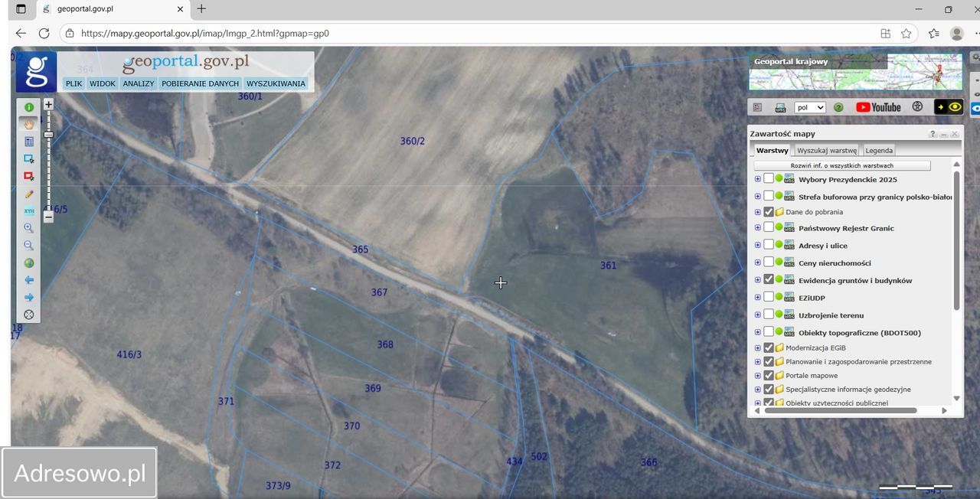Choose the zoom-in magnifier tool
This screenshot has width=980, height=499.
(x=29, y=228)
